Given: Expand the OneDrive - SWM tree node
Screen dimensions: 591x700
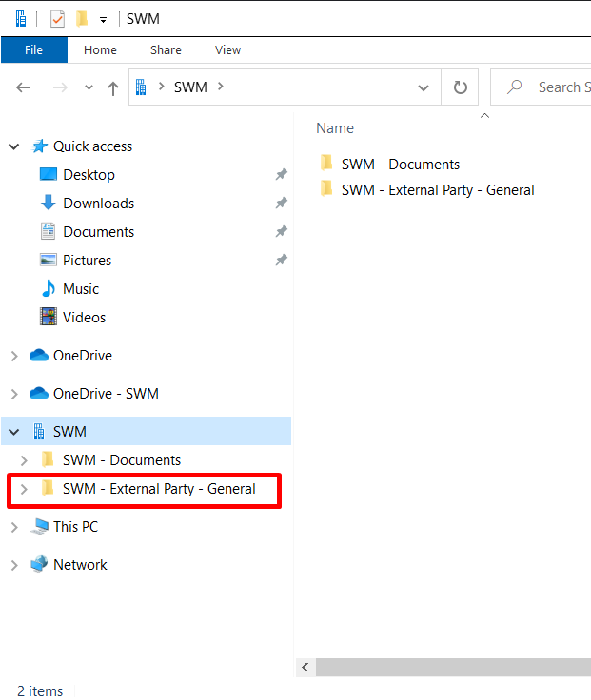Looking at the screenshot, I should click(14, 394).
